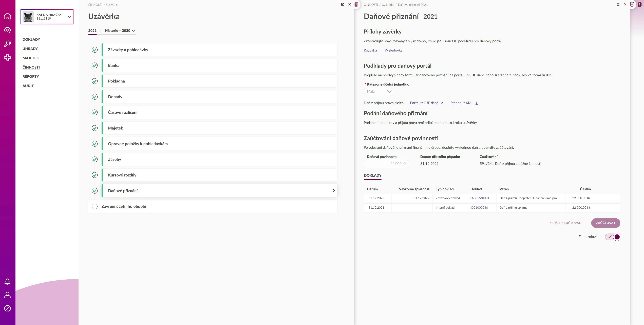Click the 'Daň z příjmu splatná' cell
This screenshot has width=644, height=325.
pos(513,208)
